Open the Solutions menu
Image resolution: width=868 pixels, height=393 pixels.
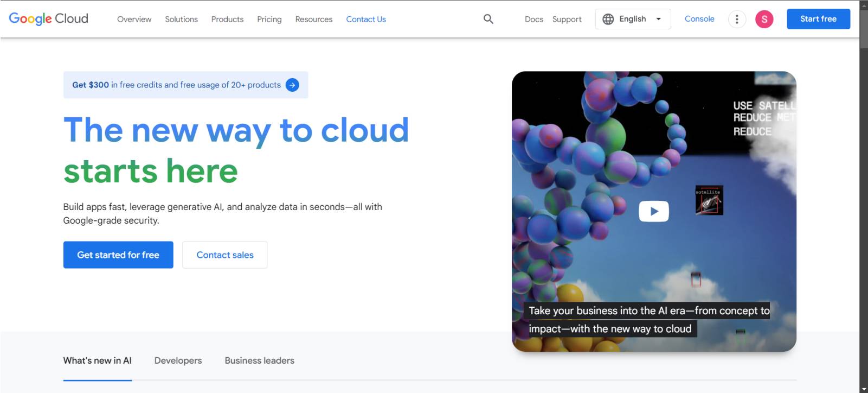(181, 19)
